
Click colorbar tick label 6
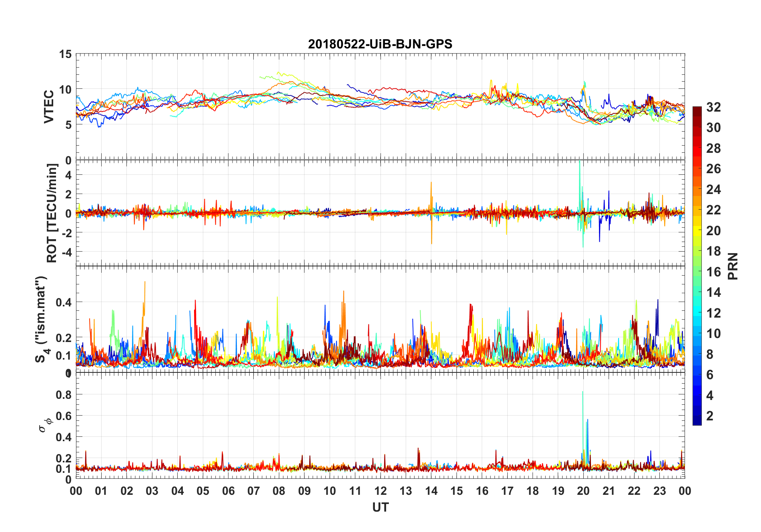pos(710,375)
